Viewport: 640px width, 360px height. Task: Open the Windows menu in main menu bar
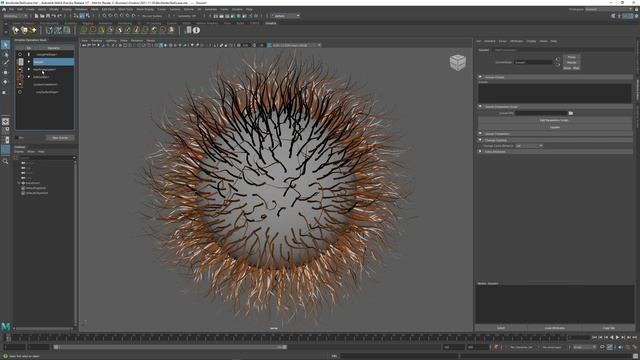coord(81,9)
